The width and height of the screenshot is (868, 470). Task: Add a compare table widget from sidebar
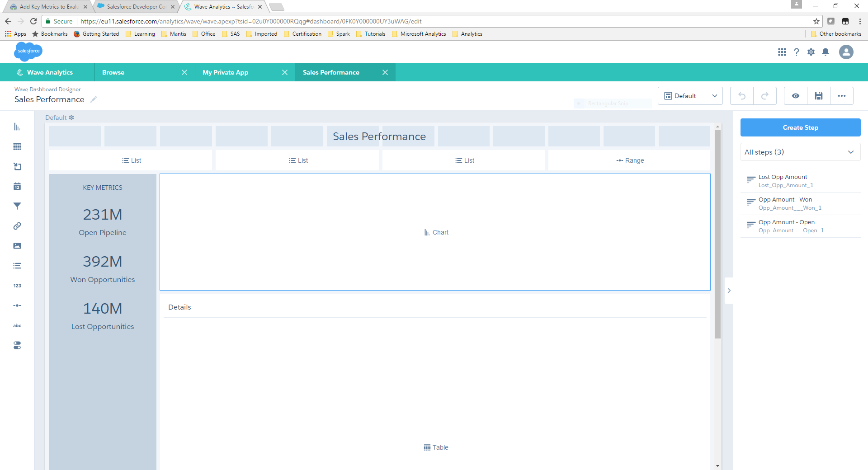coord(17,166)
